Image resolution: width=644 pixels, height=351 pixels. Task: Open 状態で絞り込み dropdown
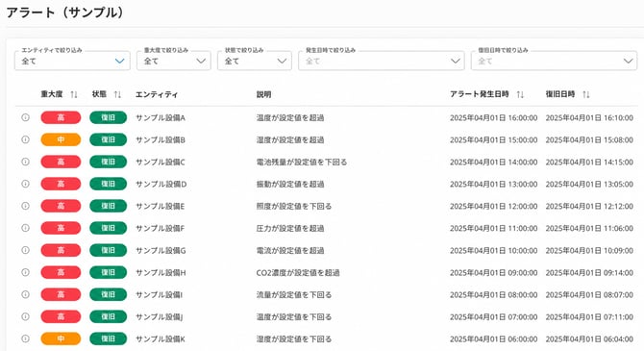[x=255, y=61]
